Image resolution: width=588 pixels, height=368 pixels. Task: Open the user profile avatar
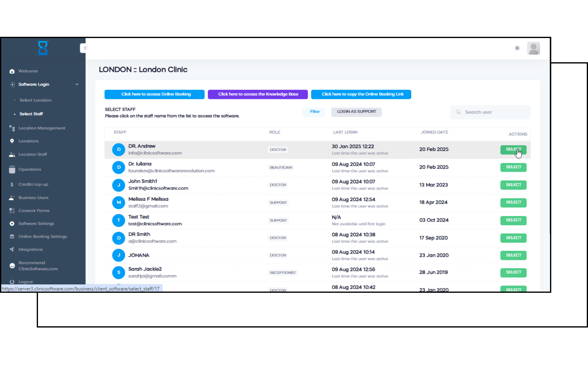pyautogui.click(x=533, y=48)
